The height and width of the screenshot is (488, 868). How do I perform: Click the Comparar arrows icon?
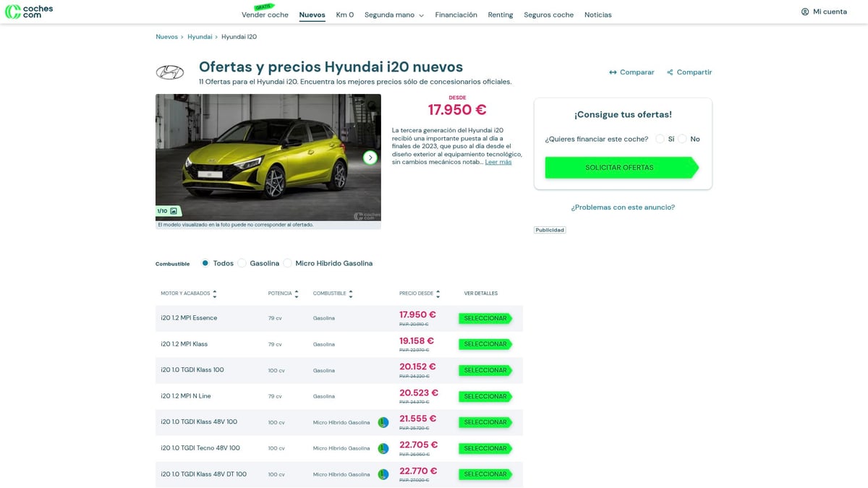click(612, 72)
